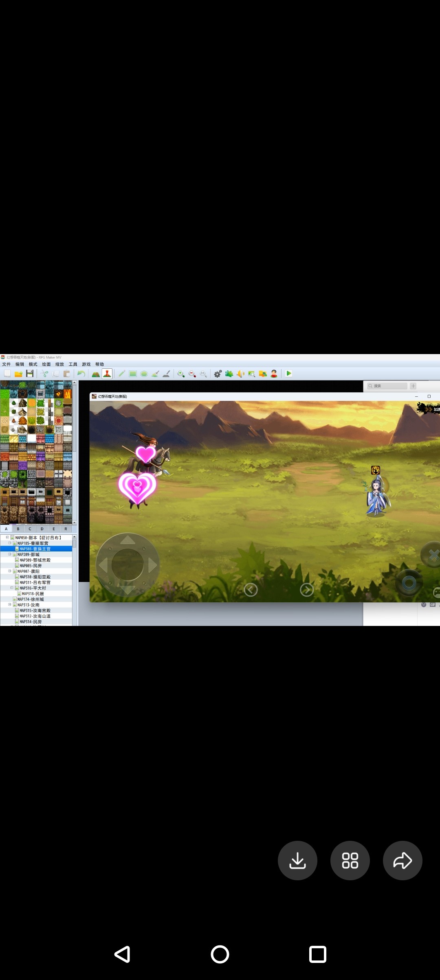Open the Event Searcher icon
The height and width of the screenshot is (980, 440).
251,374
